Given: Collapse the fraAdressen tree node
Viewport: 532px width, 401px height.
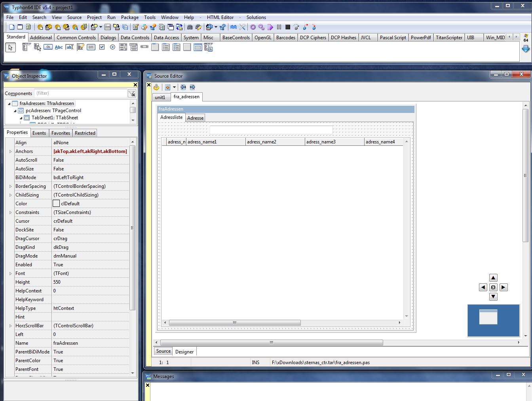Looking at the screenshot, I should tap(9, 104).
